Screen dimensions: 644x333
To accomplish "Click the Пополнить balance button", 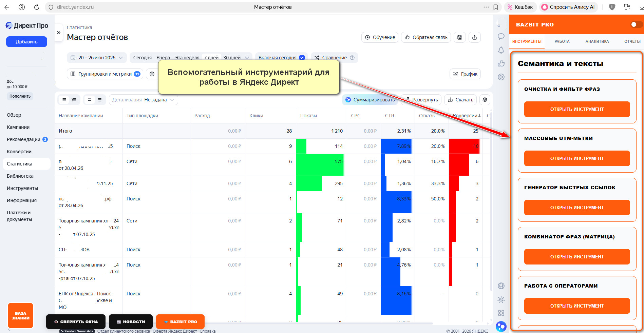I will click(x=20, y=96).
